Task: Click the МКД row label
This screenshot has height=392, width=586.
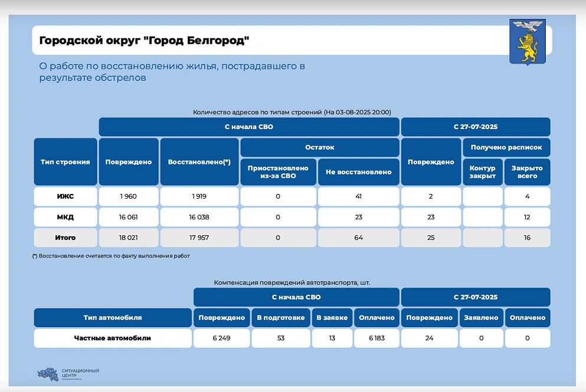Action: click(x=66, y=217)
